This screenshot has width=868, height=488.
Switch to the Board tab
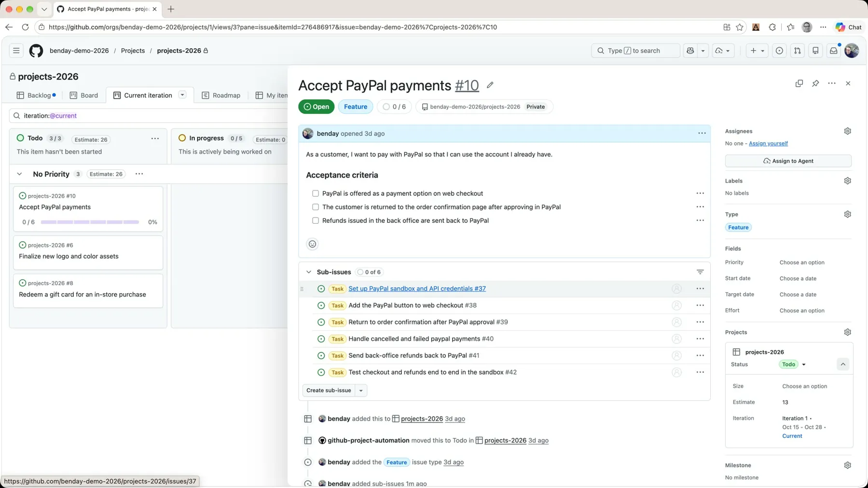coord(84,95)
